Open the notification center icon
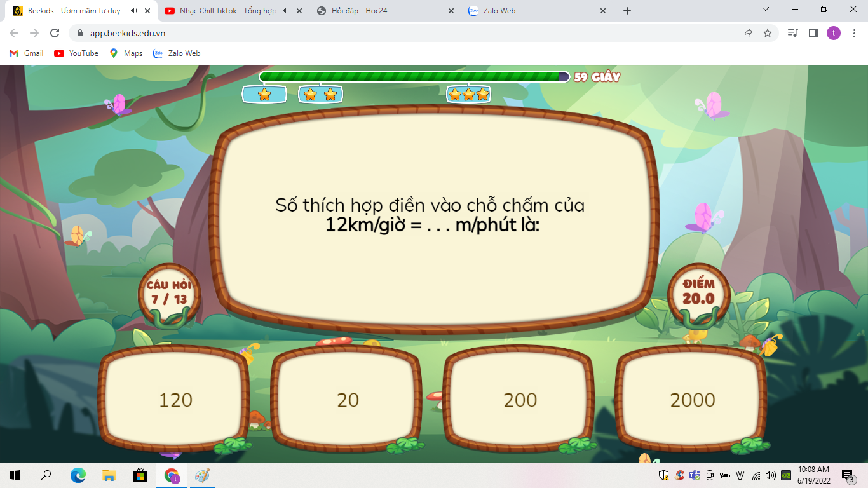Image resolution: width=868 pixels, height=488 pixels. coord(848,475)
